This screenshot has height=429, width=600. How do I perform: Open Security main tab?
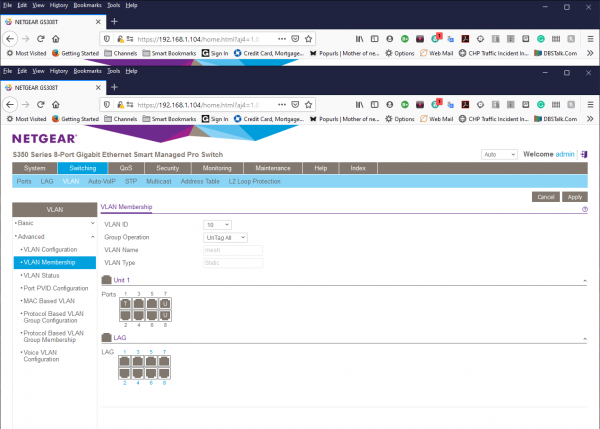coord(168,168)
